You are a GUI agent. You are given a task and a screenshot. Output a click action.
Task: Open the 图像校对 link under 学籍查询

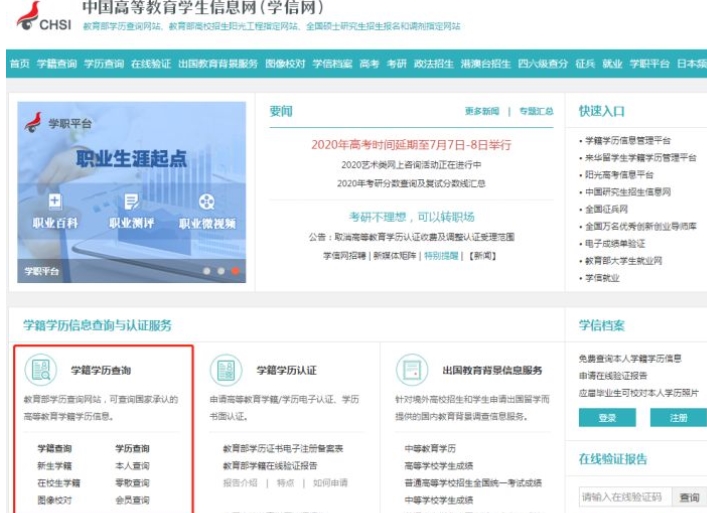pyautogui.click(x=55, y=500)
